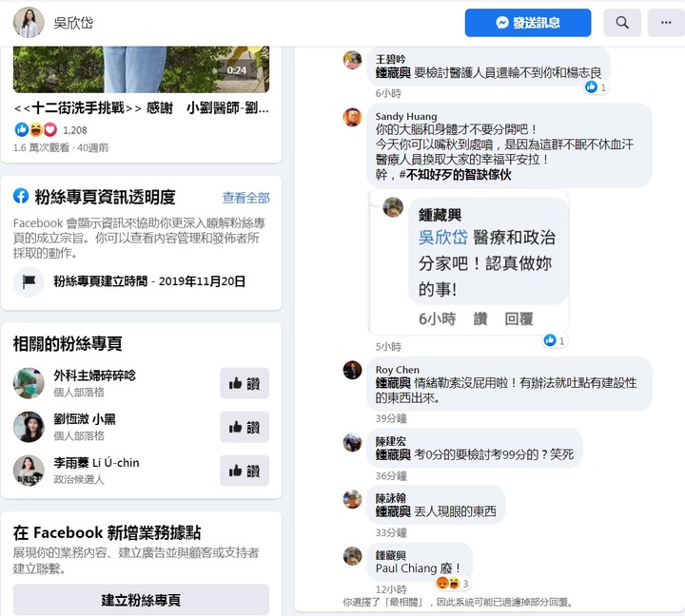Like the 外科主婦碎碎唸 page
Screen dimensions: 685x616
click(x=245, y=383)
